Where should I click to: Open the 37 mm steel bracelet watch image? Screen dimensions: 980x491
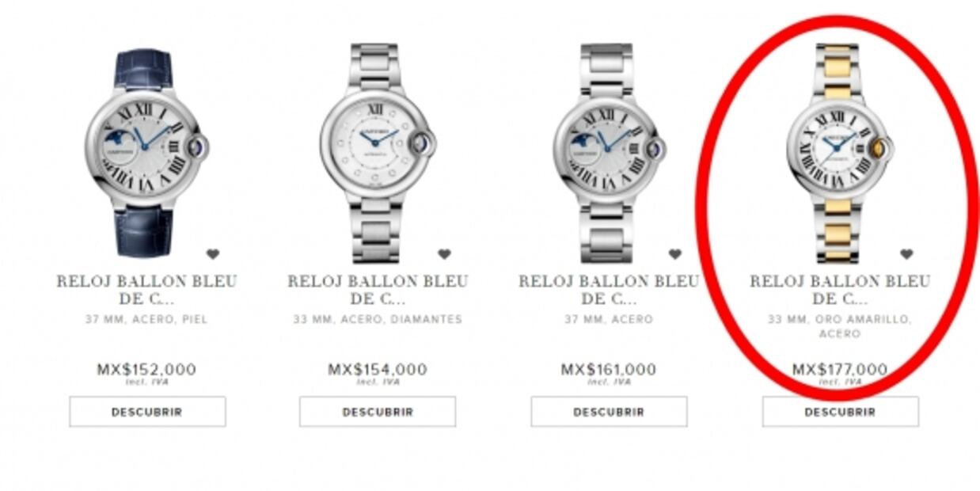[608, 152]
